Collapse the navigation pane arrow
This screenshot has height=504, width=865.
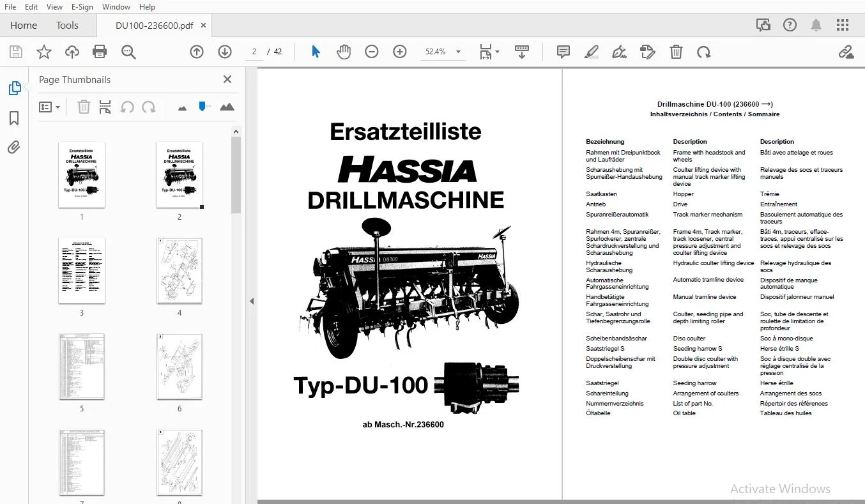pos(251,301)
